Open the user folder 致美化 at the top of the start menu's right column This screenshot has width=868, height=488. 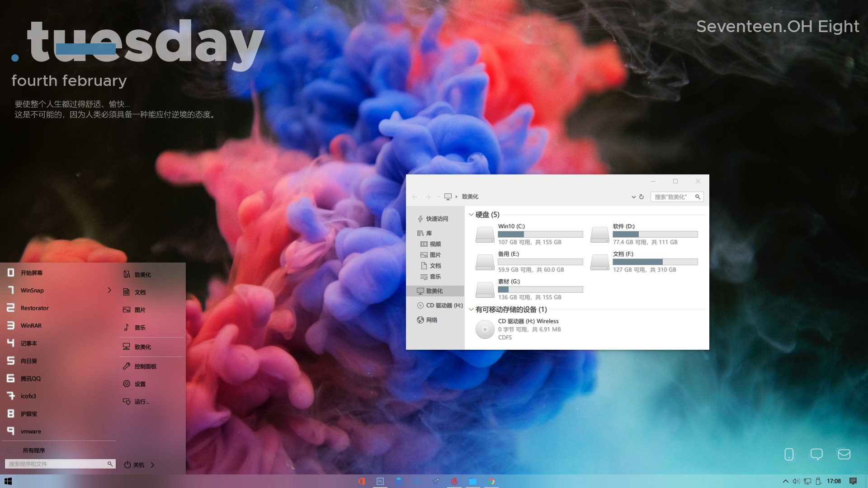151,275
